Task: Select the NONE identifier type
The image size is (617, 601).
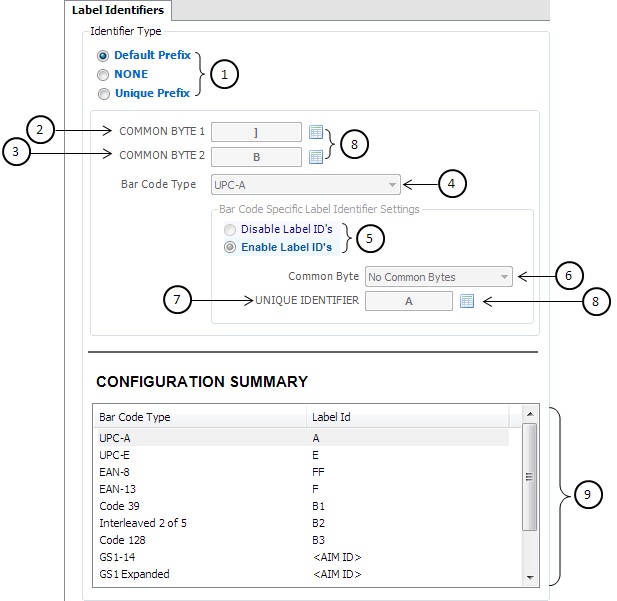Action: pyautogui.click(x=103, y=75)
